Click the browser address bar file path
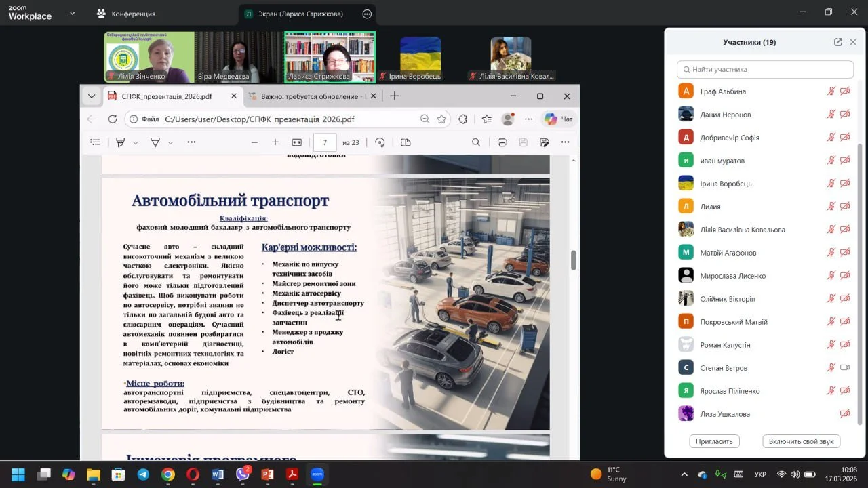Viewport: 868px width, 488px height. [260, 119]
